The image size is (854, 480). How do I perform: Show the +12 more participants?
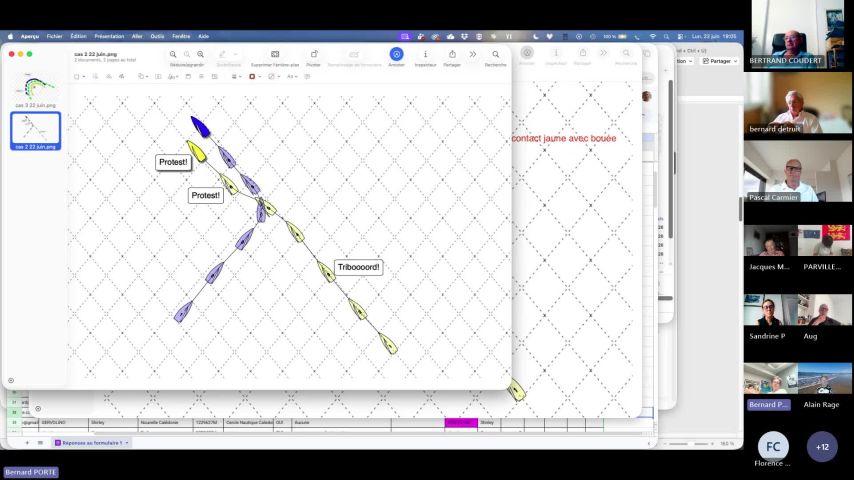tap(822, 447)
